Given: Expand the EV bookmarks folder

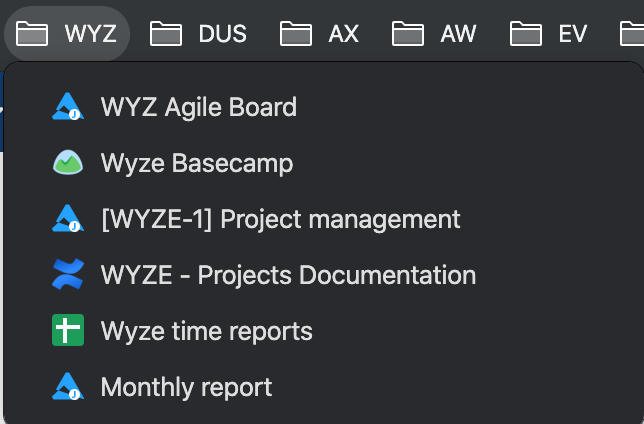Looking at the screenshot, I should coord(549,33).
